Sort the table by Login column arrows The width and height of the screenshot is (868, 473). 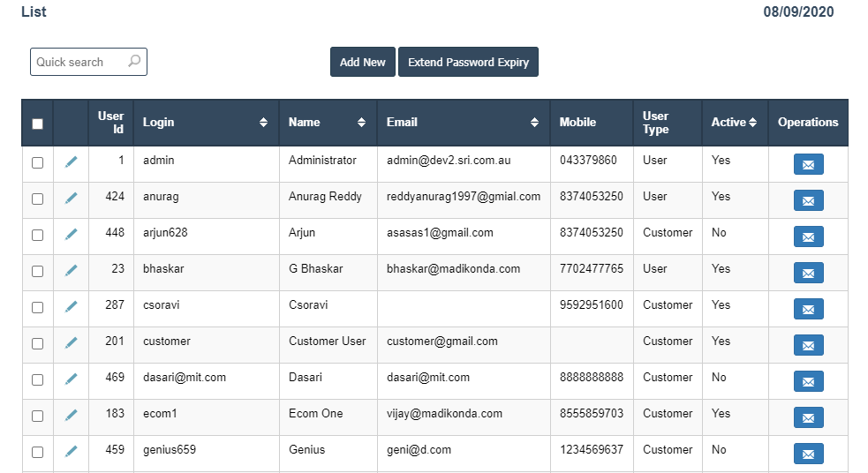point(263,123)
